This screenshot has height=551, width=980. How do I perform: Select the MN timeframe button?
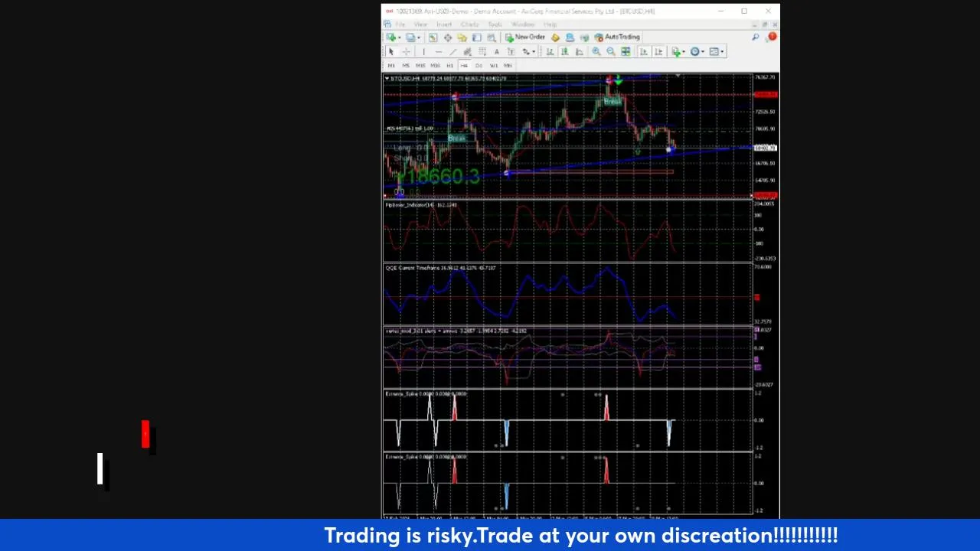[x=508, y=66]
